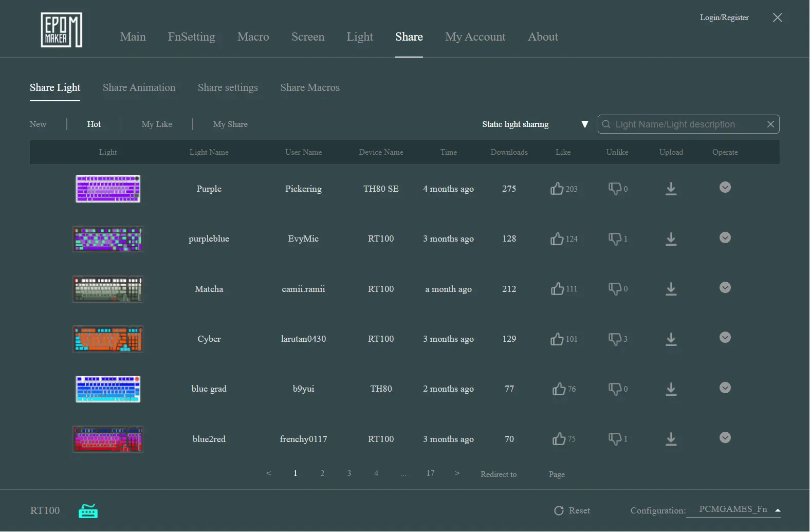Like the Cyber light preset
Image resolution: width=810 pixels, height=532 pixels.
click(x=557, y=339)
